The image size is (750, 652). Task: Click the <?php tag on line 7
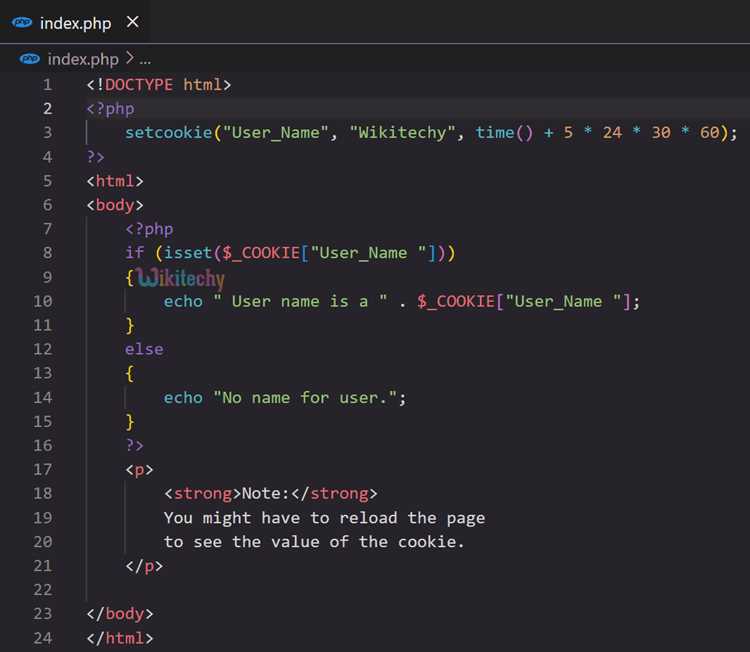(149, 229)
